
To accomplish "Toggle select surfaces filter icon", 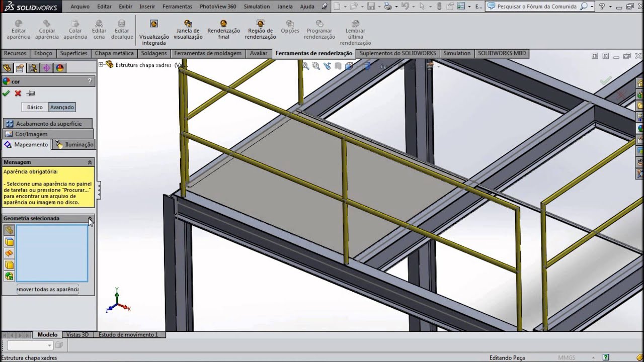I will pos(9,253).
